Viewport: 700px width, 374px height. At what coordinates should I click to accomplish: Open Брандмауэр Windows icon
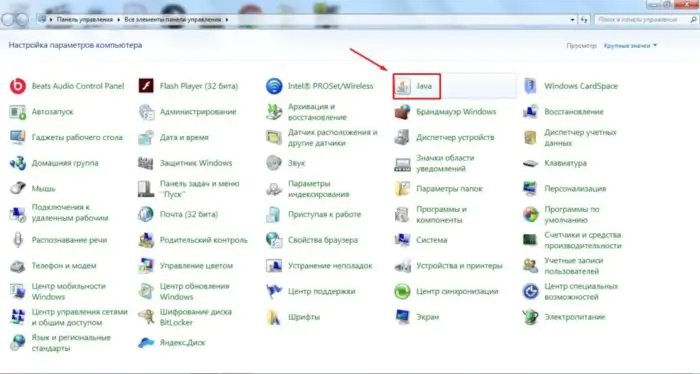402,112
